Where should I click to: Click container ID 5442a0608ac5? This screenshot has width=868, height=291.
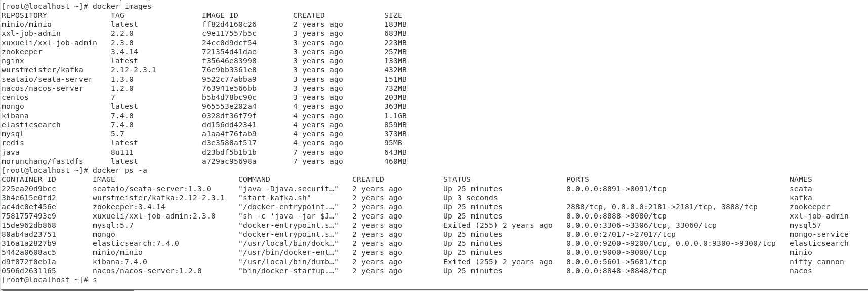pyautogui.click(x=29, y=252)
